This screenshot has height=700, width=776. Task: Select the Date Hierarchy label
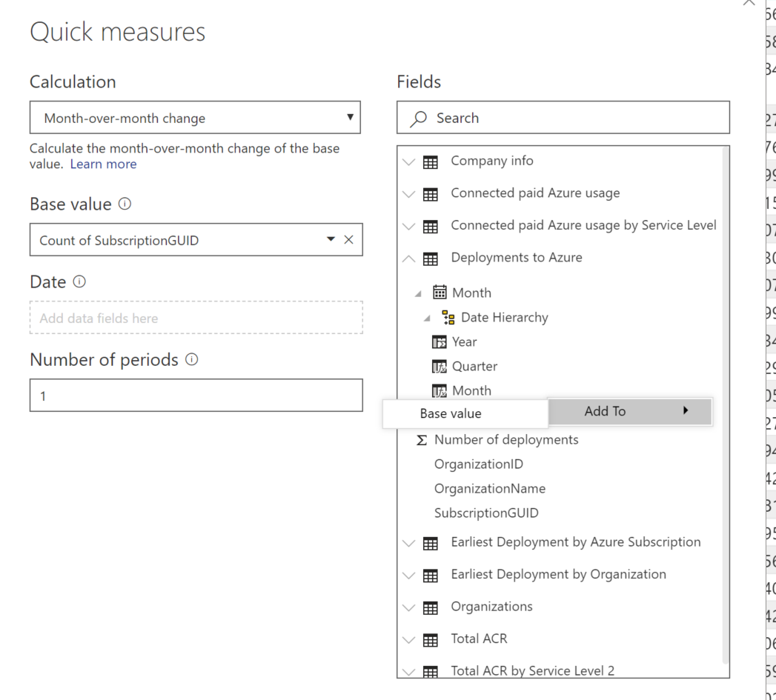pos(504,318)
